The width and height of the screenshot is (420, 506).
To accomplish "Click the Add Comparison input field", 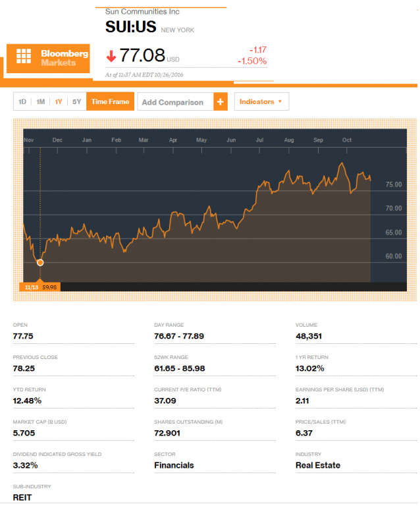I will tap(176, 102).
